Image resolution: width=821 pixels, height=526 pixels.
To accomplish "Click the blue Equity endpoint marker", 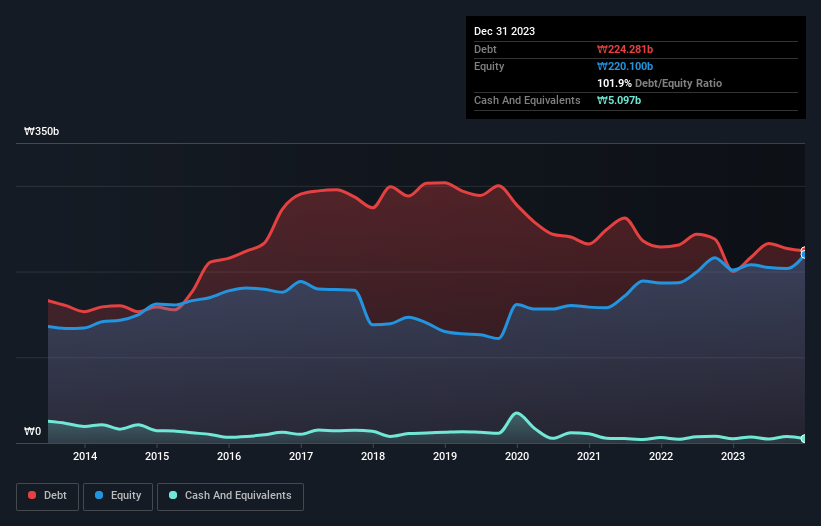I will (x=804, y=255).
